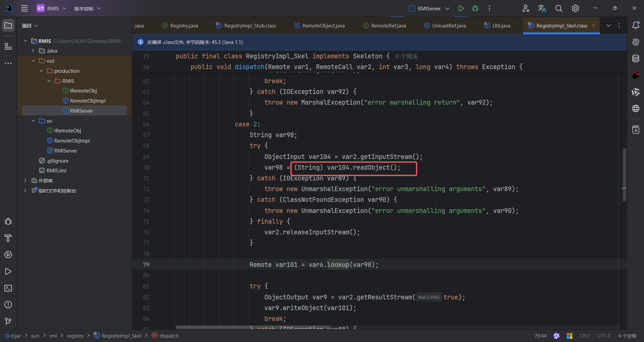
Task: Open the project view (项目) dropdown
Action: [x=30, y=26]
